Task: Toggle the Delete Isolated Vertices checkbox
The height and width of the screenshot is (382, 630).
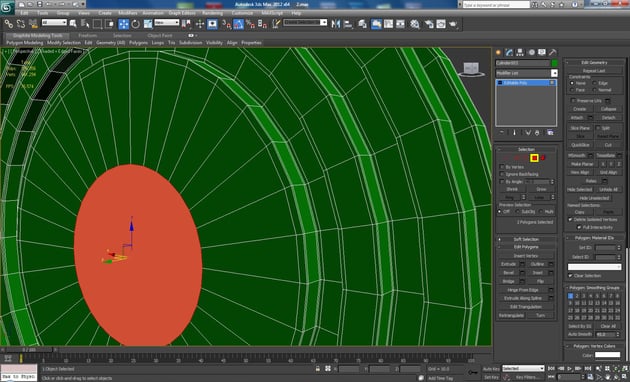Action: (570, 220)
